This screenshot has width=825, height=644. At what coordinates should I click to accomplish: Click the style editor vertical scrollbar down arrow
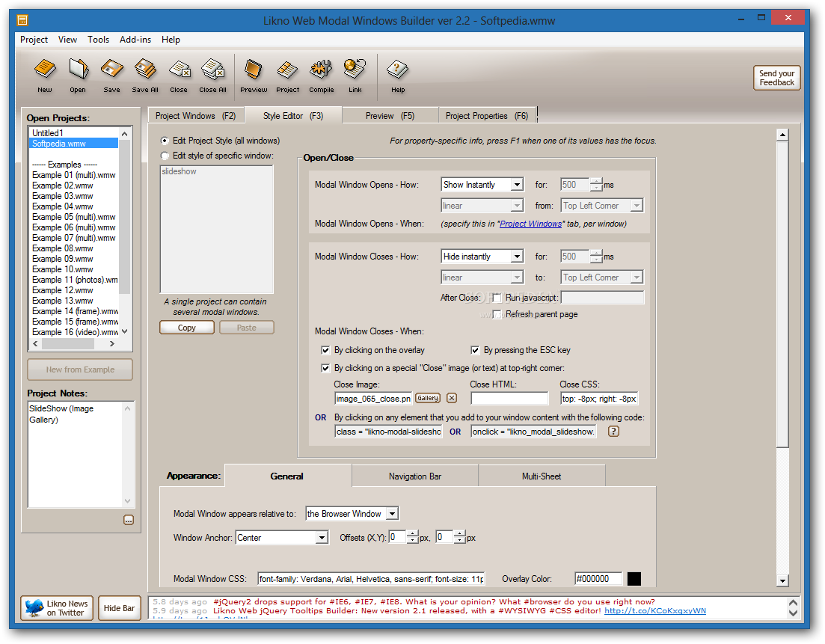click(782, 581)
